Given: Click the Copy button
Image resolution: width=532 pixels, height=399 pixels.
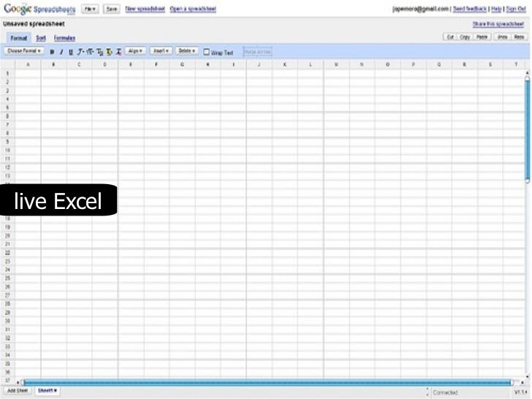Looking at the screenshot, I should [x=465, y=37].
